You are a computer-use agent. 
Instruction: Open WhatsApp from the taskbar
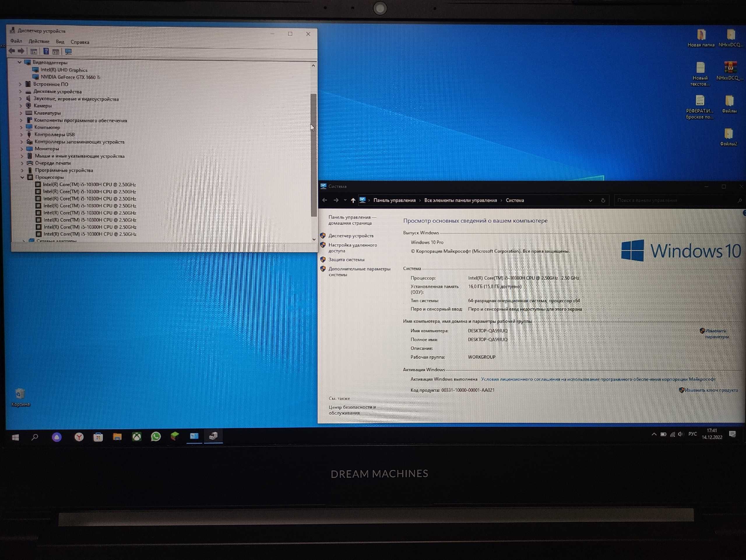[x=156, y=436]
